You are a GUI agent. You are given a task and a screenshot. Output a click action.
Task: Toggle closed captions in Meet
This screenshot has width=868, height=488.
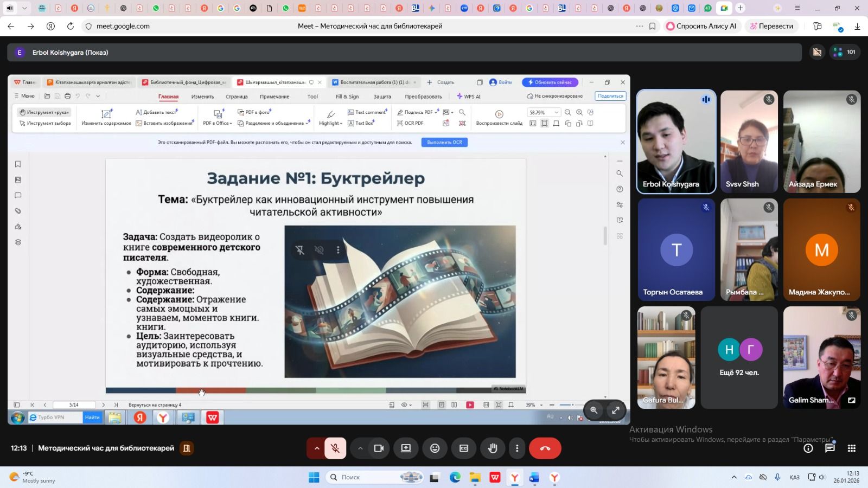(464, 448)
